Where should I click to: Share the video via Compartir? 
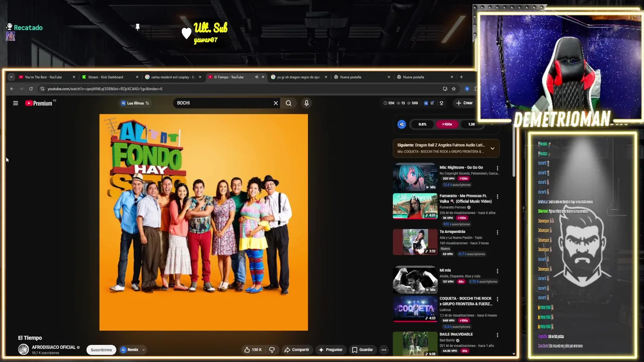pyautogui.click(x=297, y=350)
